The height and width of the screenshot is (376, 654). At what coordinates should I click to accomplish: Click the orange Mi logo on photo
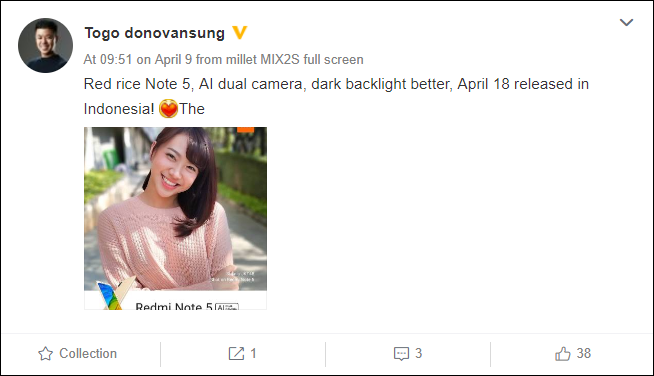pos(245,129)
